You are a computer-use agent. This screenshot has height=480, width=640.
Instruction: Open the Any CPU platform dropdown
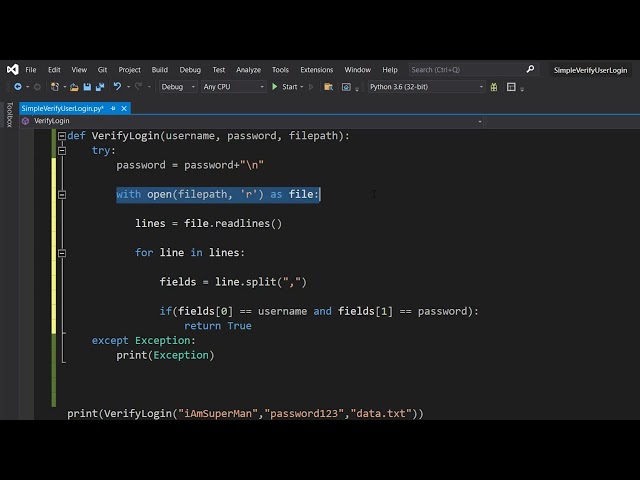click(233, 87)
